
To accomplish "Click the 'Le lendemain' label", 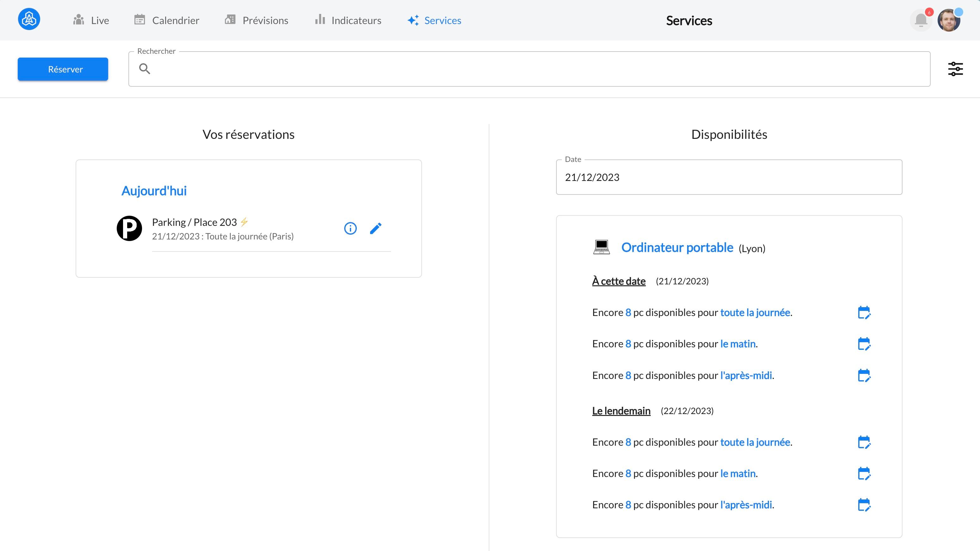I will pos(621,411).
